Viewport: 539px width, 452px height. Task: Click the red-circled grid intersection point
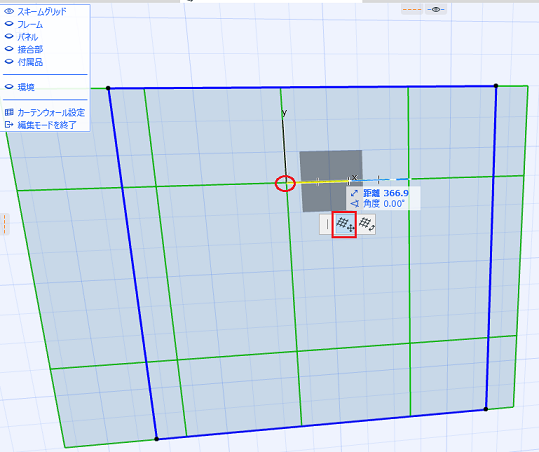pos(285,183)
